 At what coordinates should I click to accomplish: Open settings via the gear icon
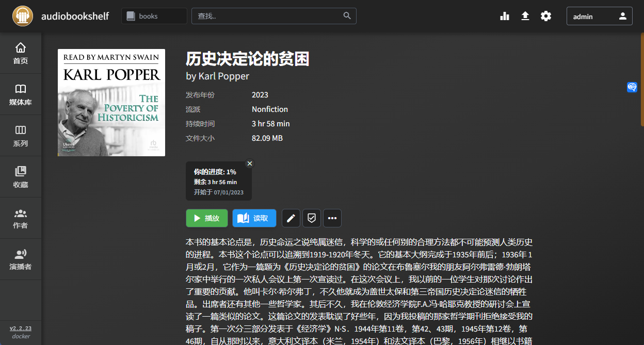(x=546, y=16)
